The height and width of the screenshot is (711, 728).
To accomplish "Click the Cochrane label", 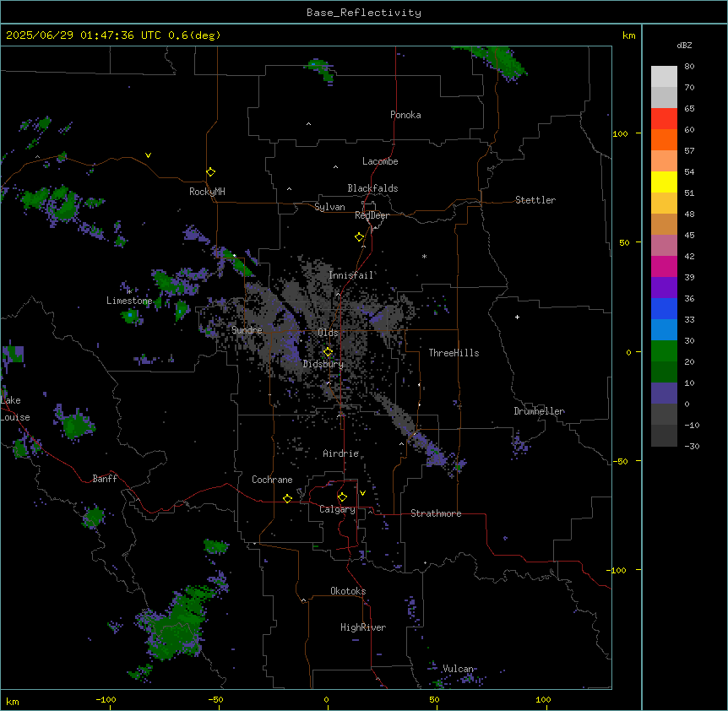I will click(x=272, y=480).
